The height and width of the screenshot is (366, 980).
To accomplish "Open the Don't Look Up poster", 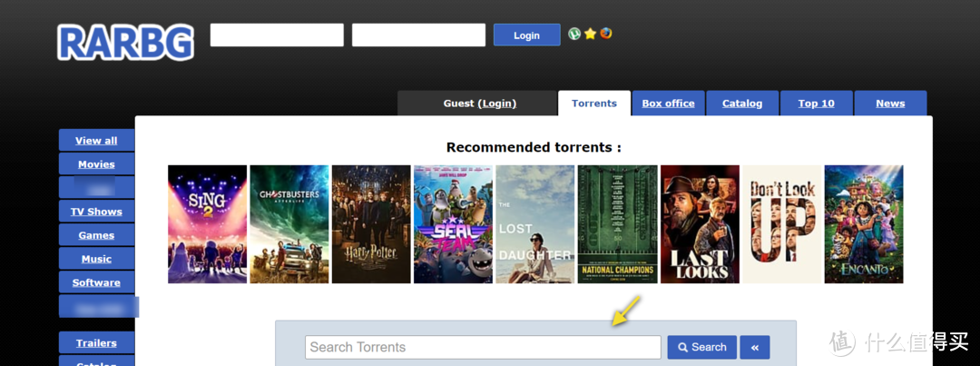I will pos(782,224).
